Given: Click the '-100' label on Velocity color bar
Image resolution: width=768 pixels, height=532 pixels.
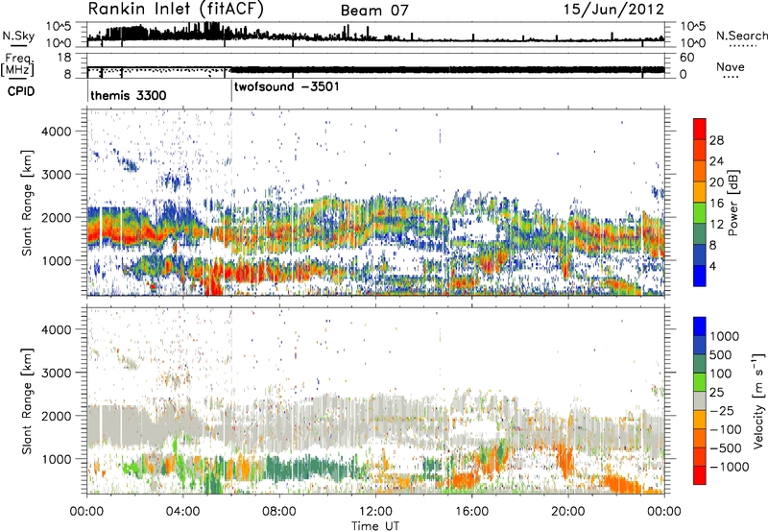Looking at the screenshot, I should point(726,429).
